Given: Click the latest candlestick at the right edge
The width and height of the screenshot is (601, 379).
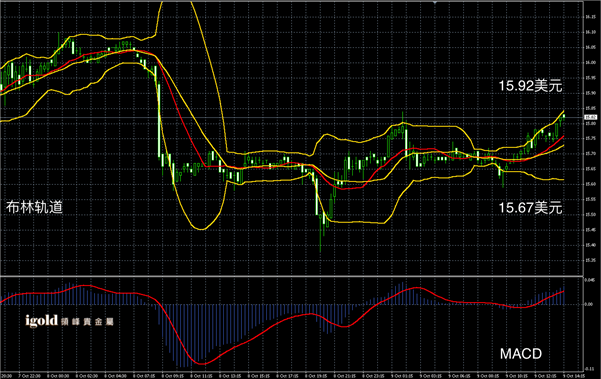Looking at the screenshot, I should coord(564,116).
